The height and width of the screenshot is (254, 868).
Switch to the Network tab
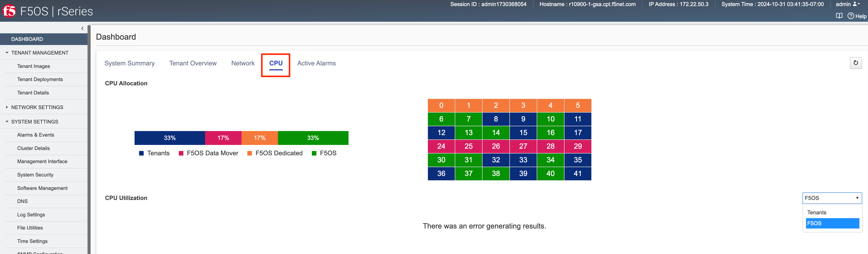point(243,63)
